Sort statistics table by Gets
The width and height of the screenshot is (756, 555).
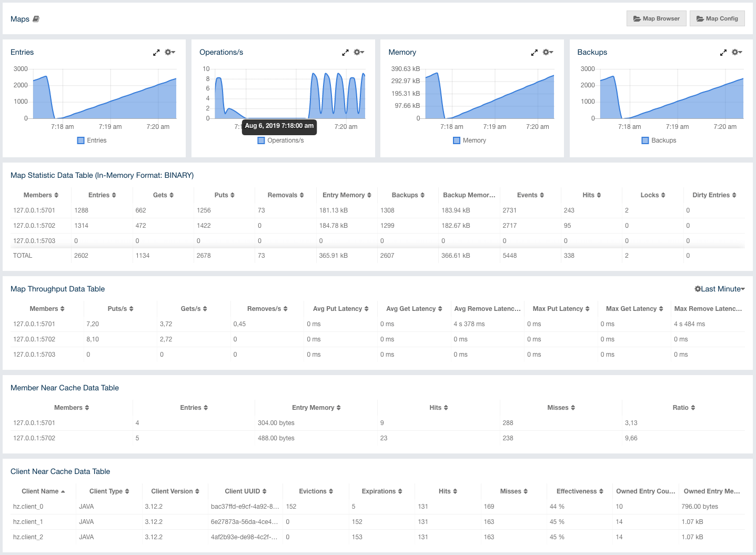pos(163,195)
